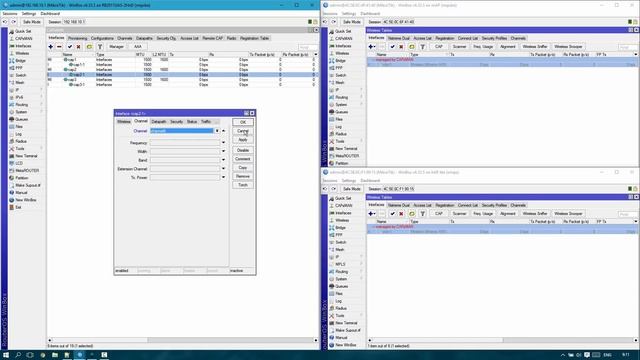Expand the Frequency field arrow
This screenshot has width=640, height=360.
pyautogui.click(x=224, y=143)
